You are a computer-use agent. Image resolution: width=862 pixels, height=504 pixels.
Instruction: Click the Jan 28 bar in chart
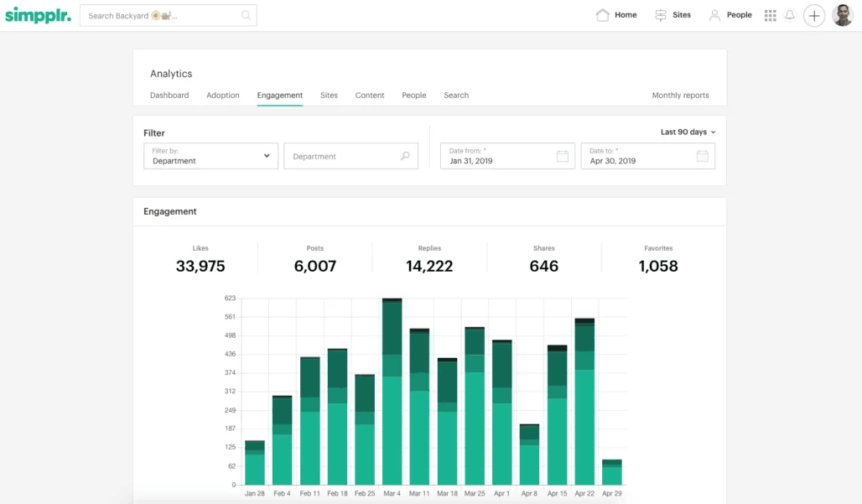tap(255, 462)
